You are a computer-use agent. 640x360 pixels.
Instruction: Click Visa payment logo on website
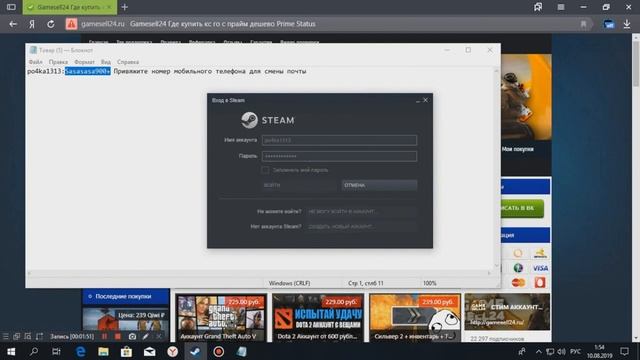pyautogui.click(x=540, y=268)
